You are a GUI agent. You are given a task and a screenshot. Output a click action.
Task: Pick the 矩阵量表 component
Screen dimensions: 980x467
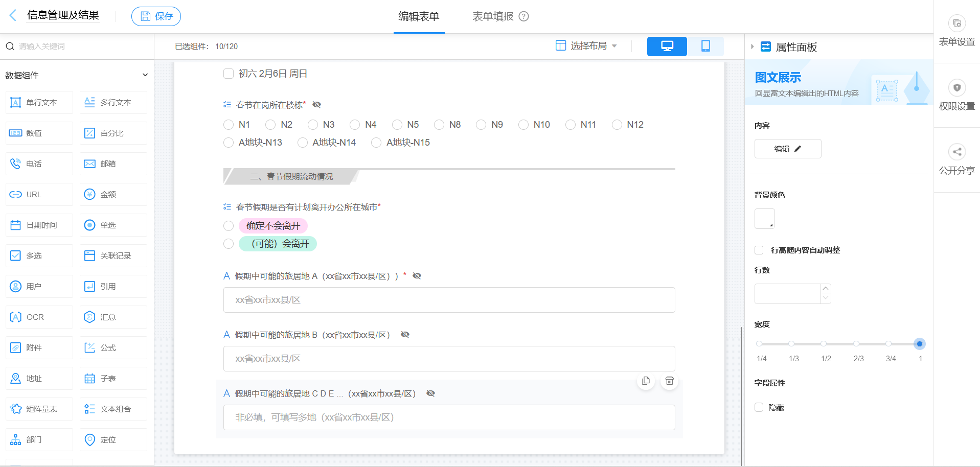click(39, 409)
